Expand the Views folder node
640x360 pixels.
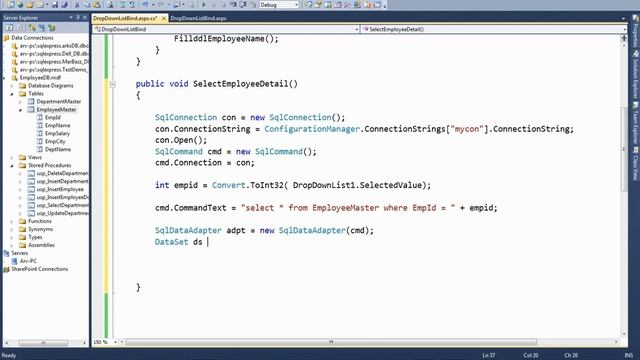coord(12,158)
